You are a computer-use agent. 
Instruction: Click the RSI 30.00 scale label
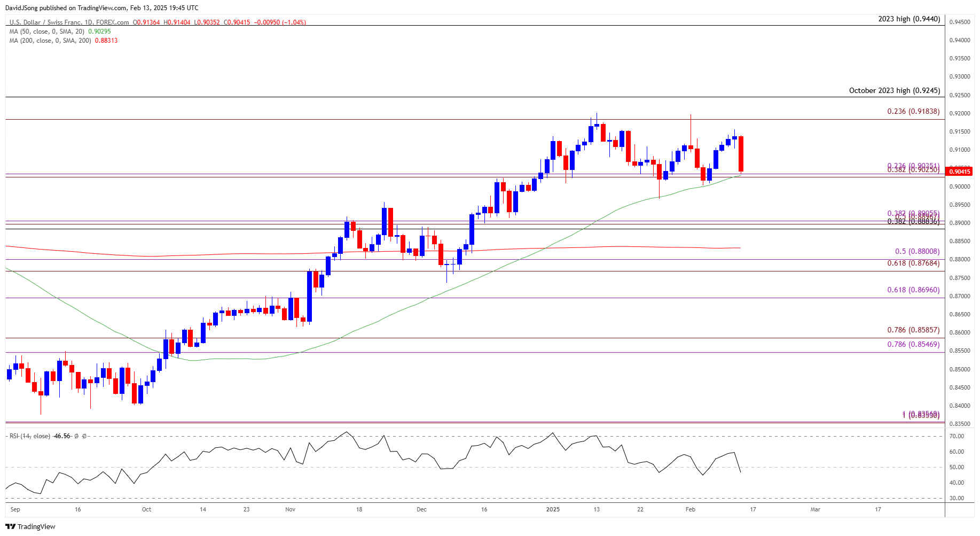957,498
